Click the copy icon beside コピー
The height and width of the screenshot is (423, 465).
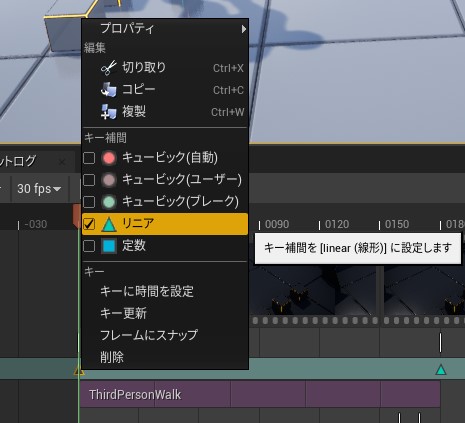[109, 90]
